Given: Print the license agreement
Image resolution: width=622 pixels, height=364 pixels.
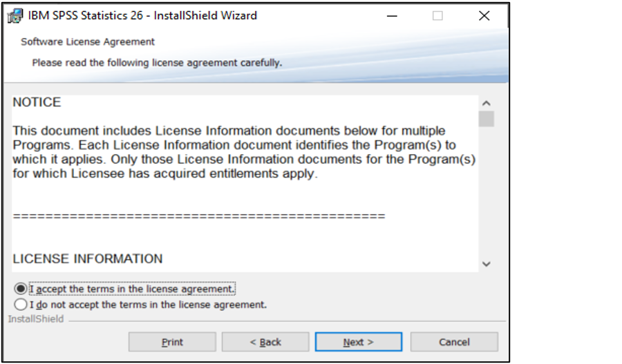Looking at the screenshot, I should pyautogui.click(x=172, y=342).
